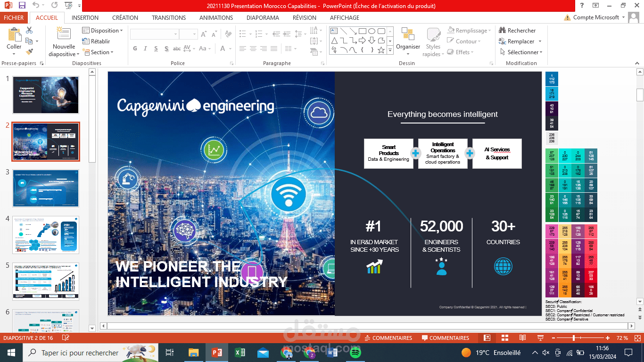Viewport: 644px width, 362px height.
Task: Center the paragraph text
Action: point(253,49)
